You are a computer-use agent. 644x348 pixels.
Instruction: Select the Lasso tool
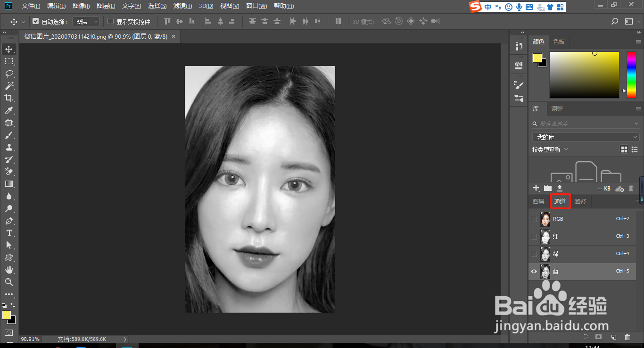click(x=9, y=74)
